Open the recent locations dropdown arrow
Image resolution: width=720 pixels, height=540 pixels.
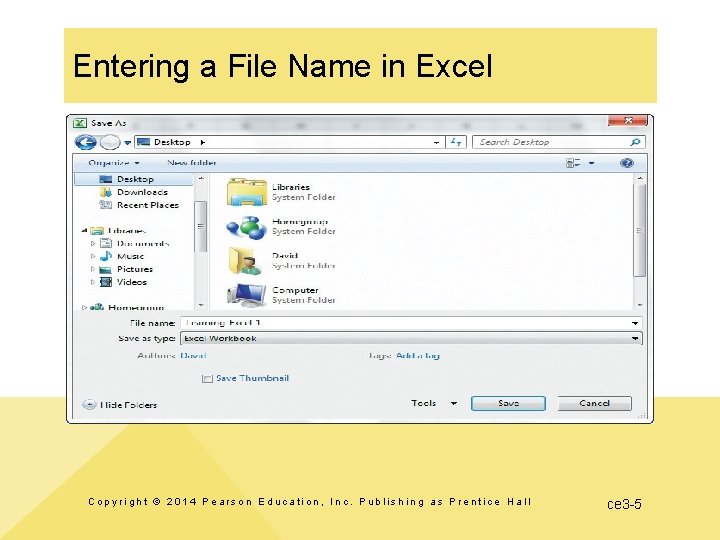[128, 143]
